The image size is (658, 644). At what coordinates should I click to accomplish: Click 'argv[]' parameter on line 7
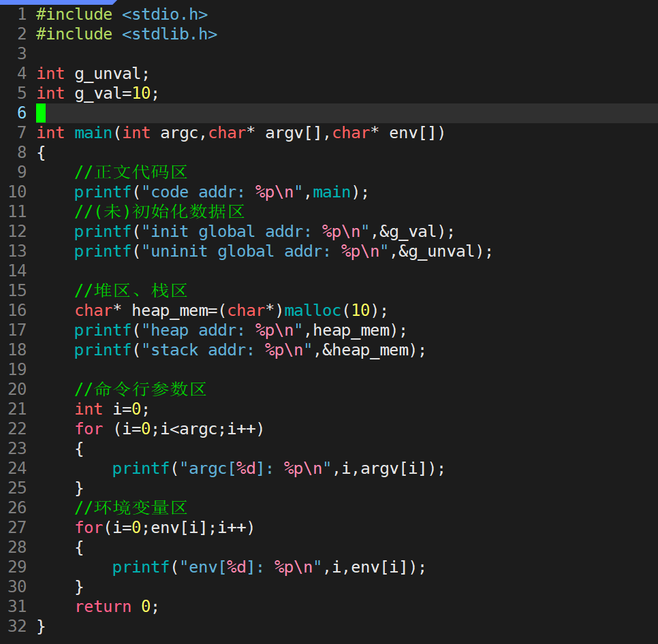(x=294, y=133)
